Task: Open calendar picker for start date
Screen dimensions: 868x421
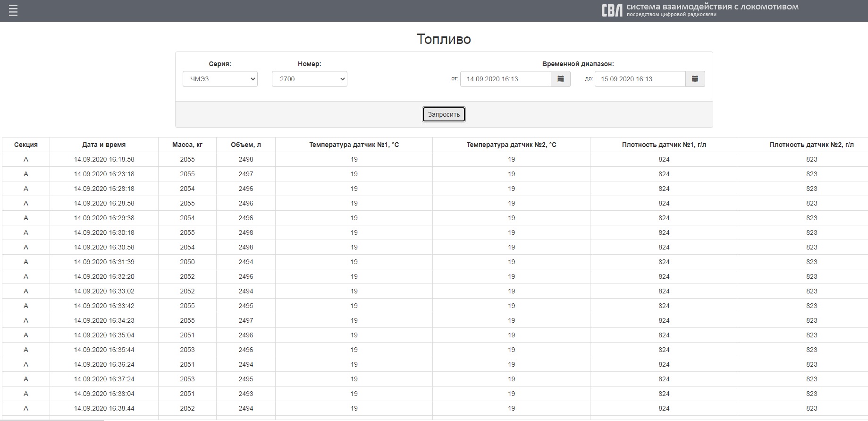Action: [x=561, y=79]
